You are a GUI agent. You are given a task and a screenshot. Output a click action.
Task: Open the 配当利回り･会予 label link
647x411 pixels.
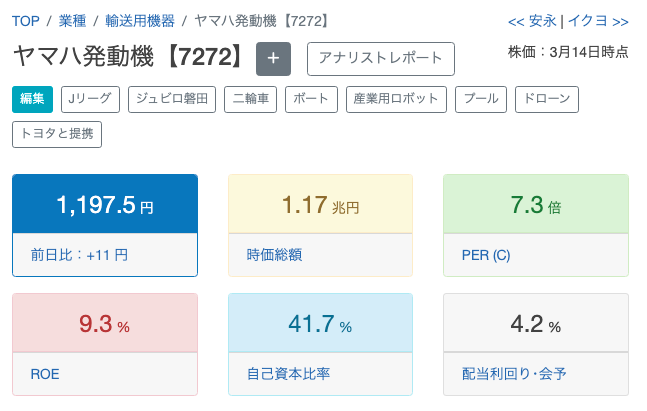pos(514,374)
